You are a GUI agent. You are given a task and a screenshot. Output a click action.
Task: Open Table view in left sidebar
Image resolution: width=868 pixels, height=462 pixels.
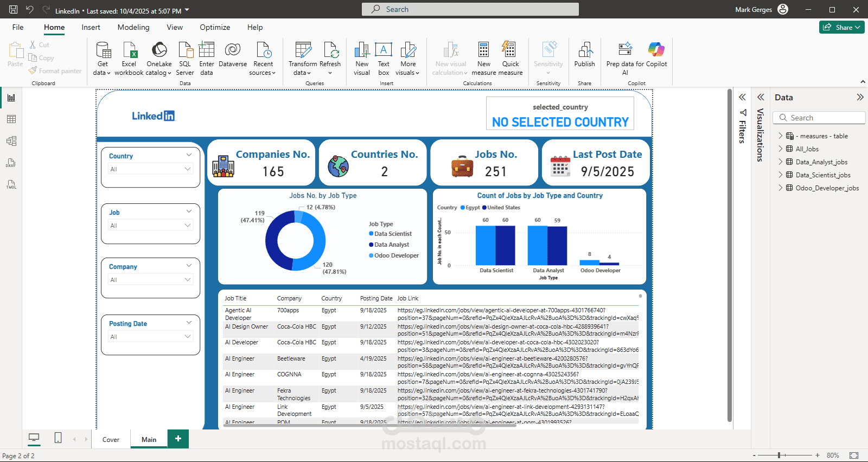[11, 119]
